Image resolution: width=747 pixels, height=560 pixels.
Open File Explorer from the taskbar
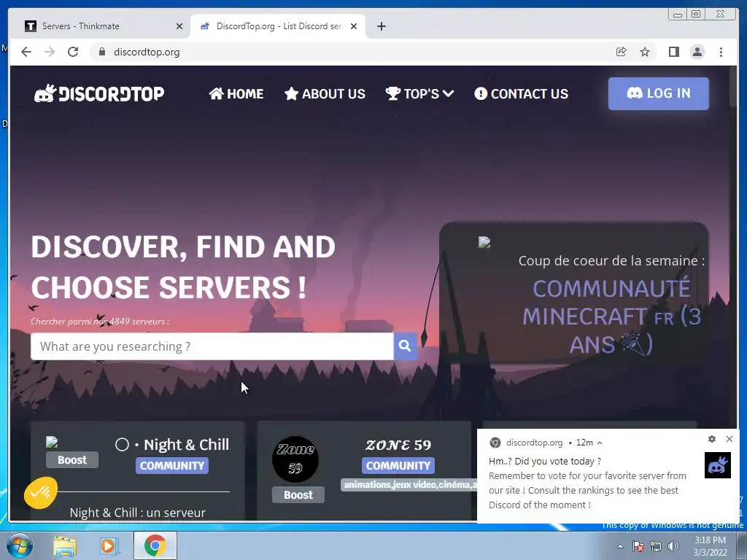pyautogui.click(x=65, y=546)
